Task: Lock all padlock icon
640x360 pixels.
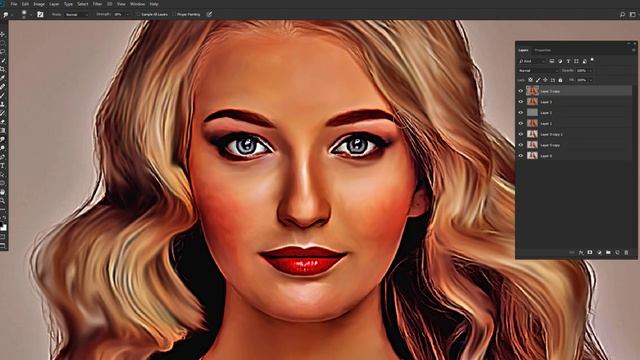Action: pyautogui.click(x=560, y=80)
